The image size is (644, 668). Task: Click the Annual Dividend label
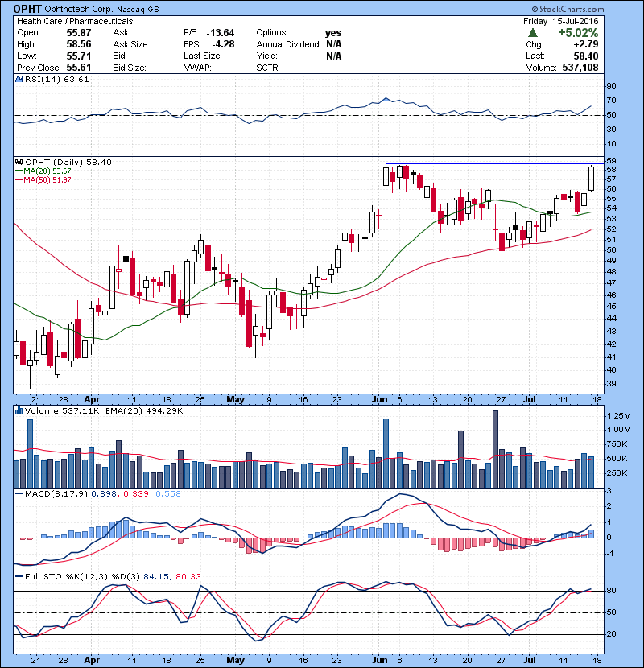[288, 44]
